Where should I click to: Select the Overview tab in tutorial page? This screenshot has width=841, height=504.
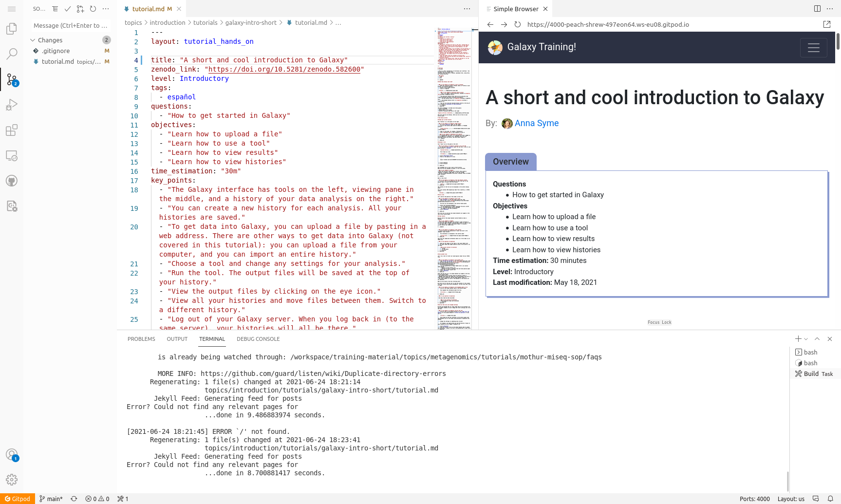pos(510,162)
